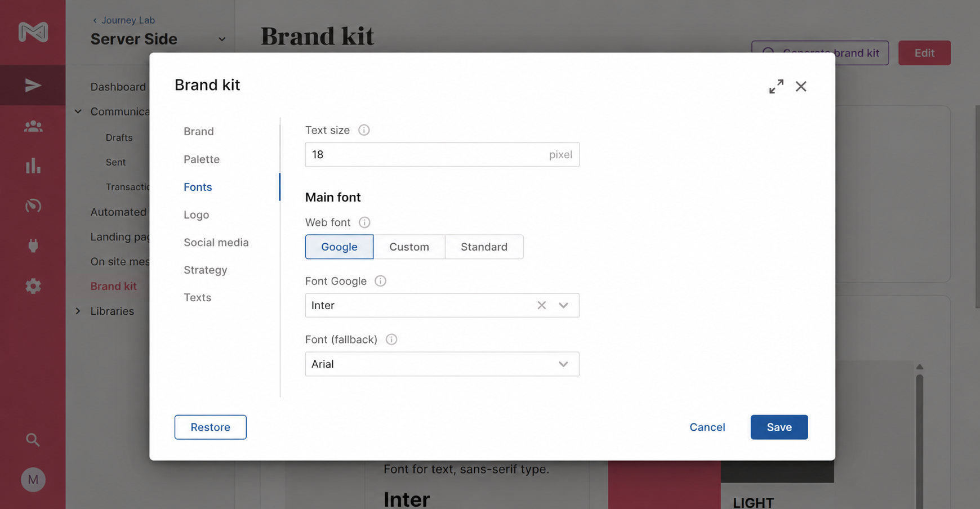This screenshot has height=509, width=980.
Task: Click the magnifier search icon in sidebar
Action: 33,440
